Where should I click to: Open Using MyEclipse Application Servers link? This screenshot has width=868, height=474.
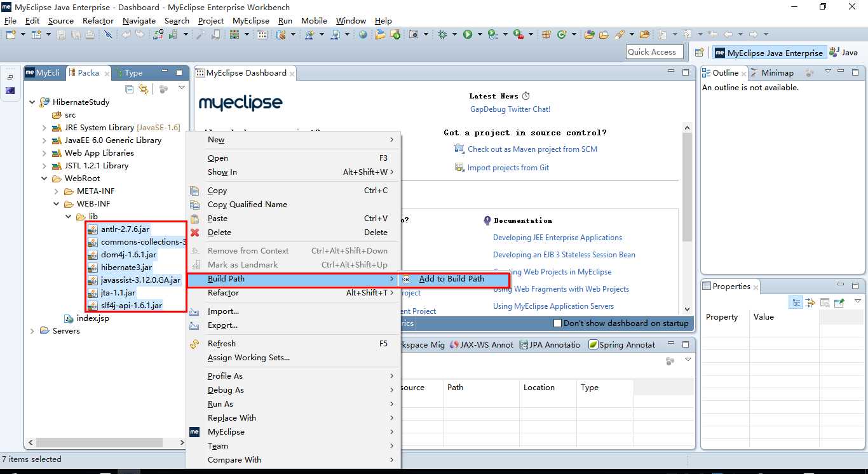point(553,306)
